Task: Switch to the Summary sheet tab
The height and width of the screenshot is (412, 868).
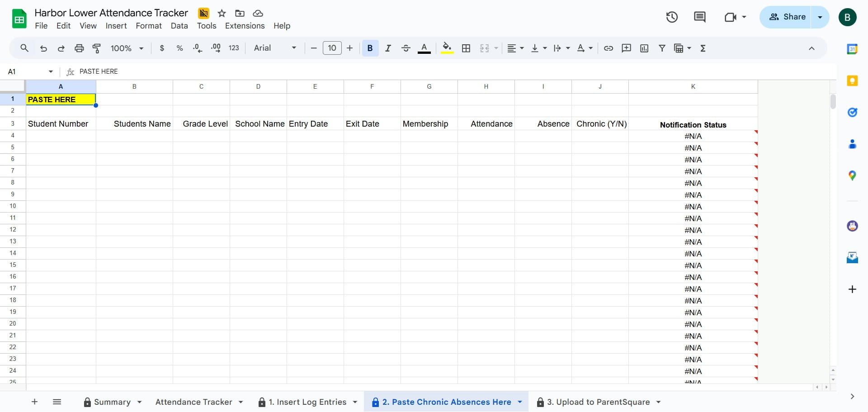Action: pos(112,402)
